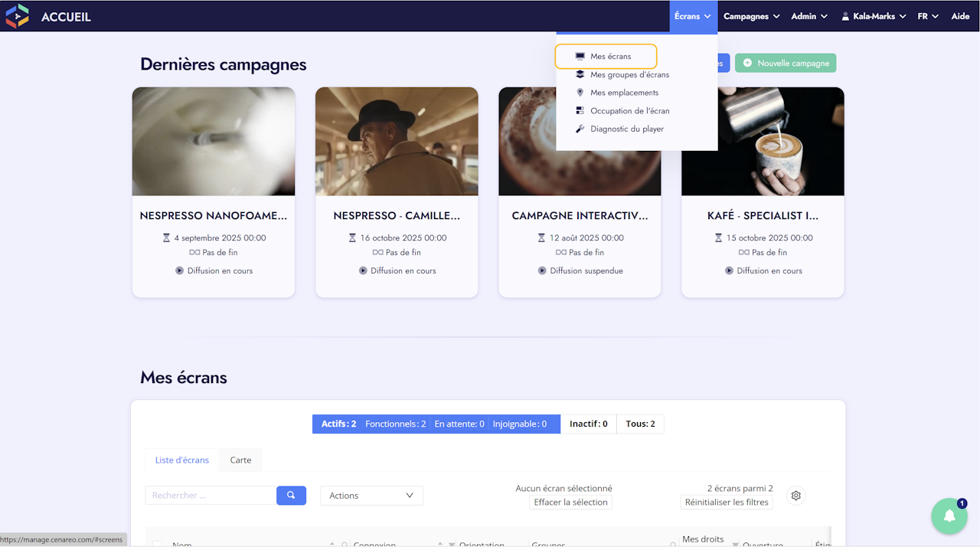Click NESPRESSO NANOFOAME... campaign title
This screenshot has height=547, width=980.
click(x=214, y=216)
